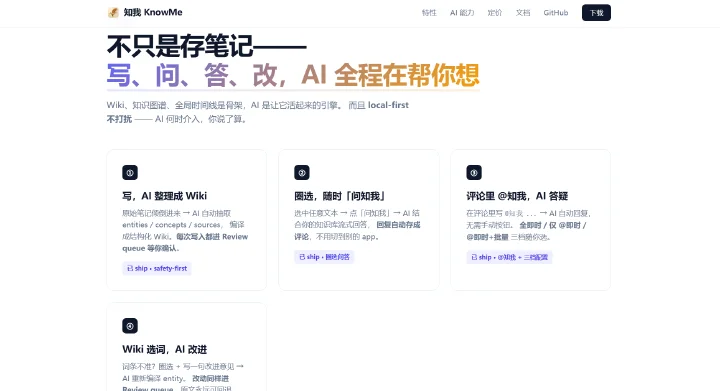Open the 文档 navigation link
Image resolution: width=720 pixels, height=391 pixels.
pos(523,13)
